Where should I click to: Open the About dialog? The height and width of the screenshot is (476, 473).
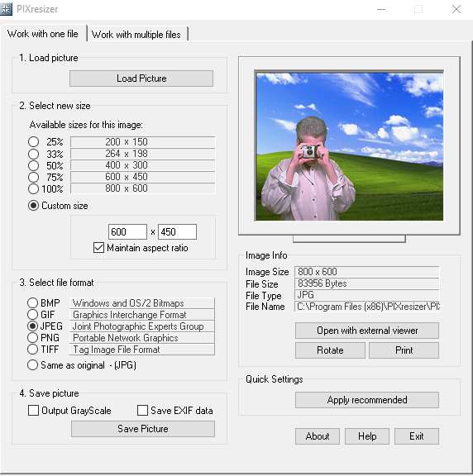[x=318, y=436]
